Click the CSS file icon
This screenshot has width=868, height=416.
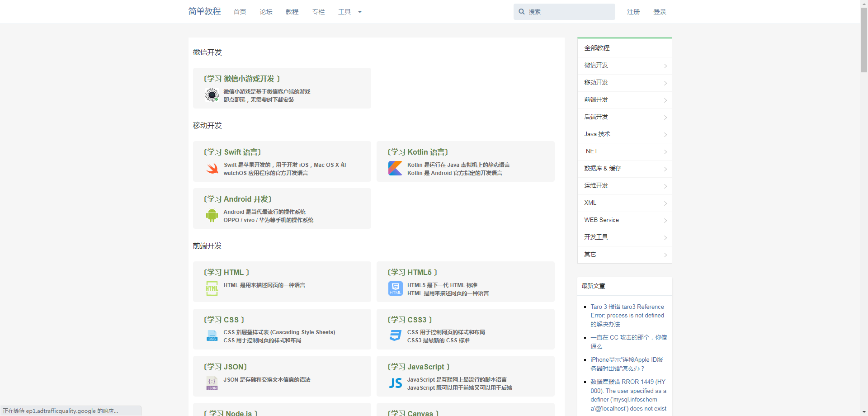[x=212, y=336]
